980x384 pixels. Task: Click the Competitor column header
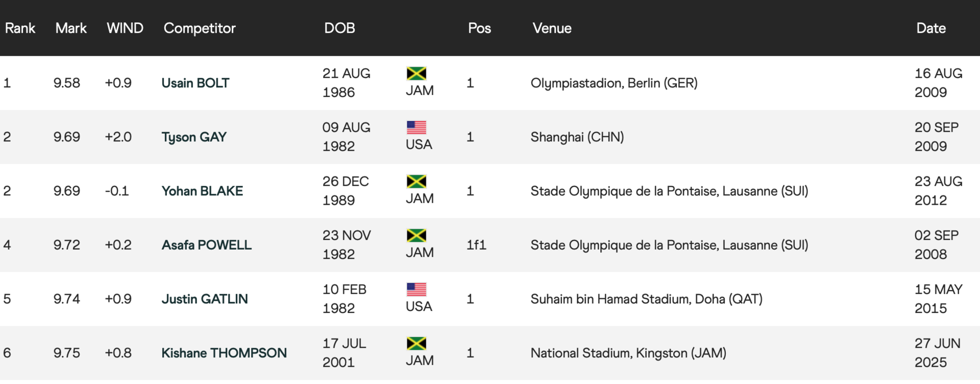tap(200, 29)
